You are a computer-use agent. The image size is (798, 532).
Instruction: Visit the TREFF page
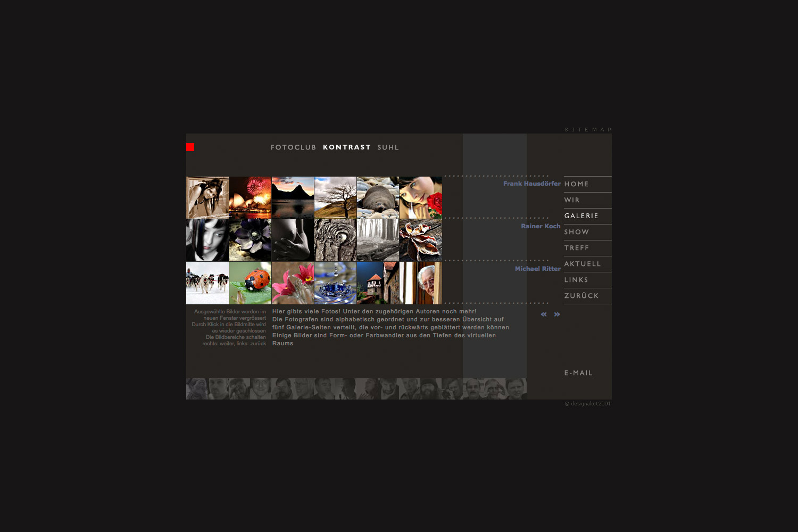point(576,247)
